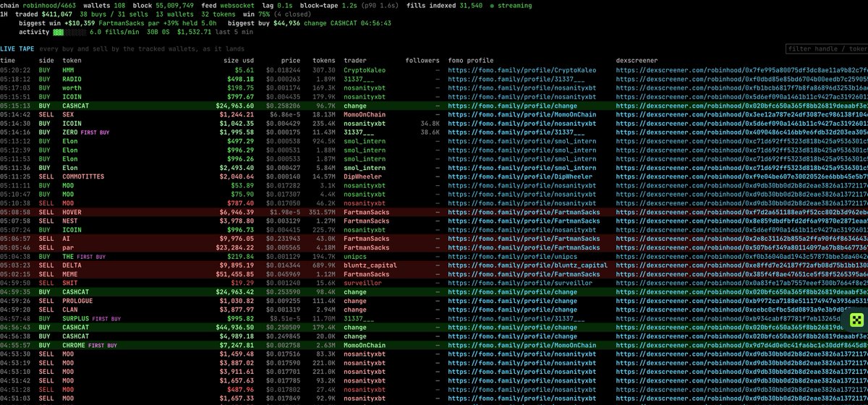Click the 38.6K followers value

pos(430,132)
